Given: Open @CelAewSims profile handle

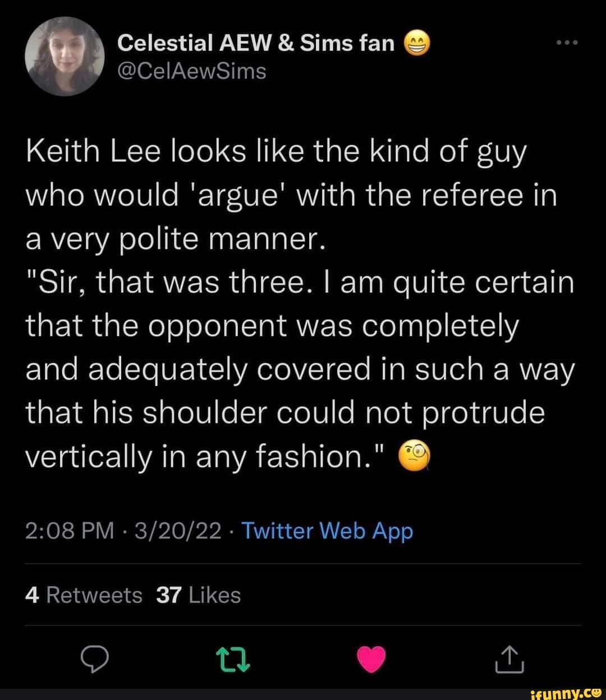Looking at the screenshot, I should pyautogui.click(x=192, y=71).
